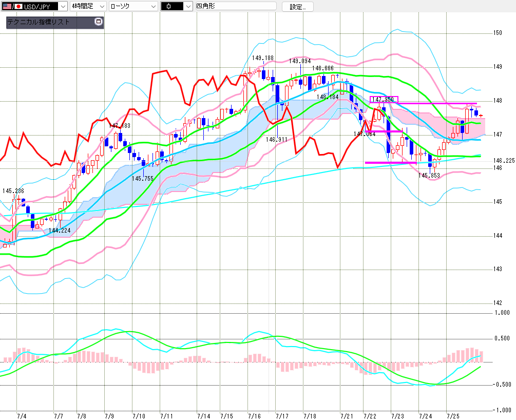
Task: Click the 7/22 date label
Action: [370, 416]
